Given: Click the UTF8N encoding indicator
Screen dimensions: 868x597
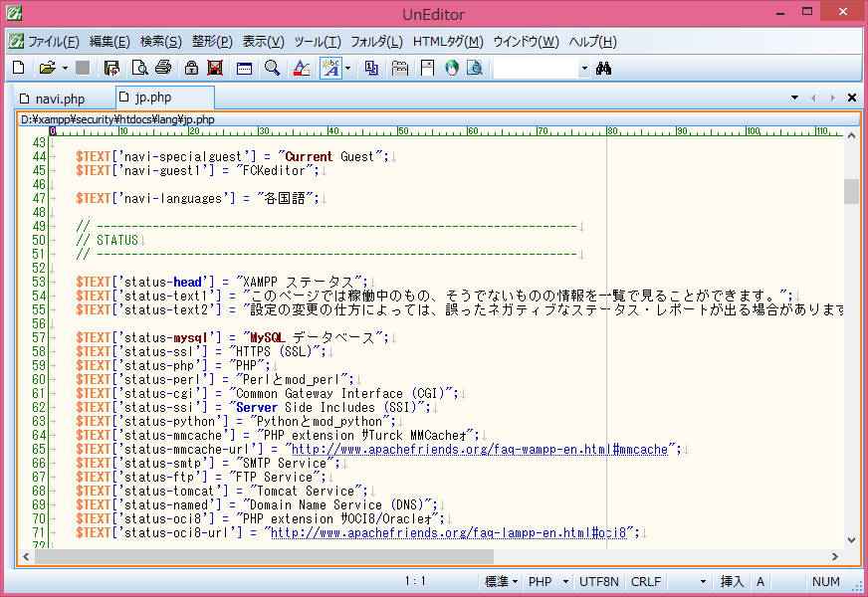Looking at the screenshot, I should pos(598,581).
